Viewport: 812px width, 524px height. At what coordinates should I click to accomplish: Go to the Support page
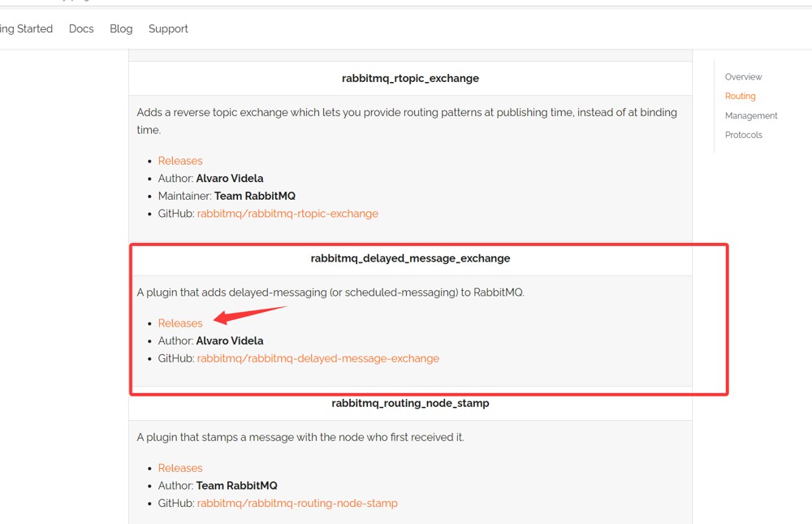coord(168,29)
